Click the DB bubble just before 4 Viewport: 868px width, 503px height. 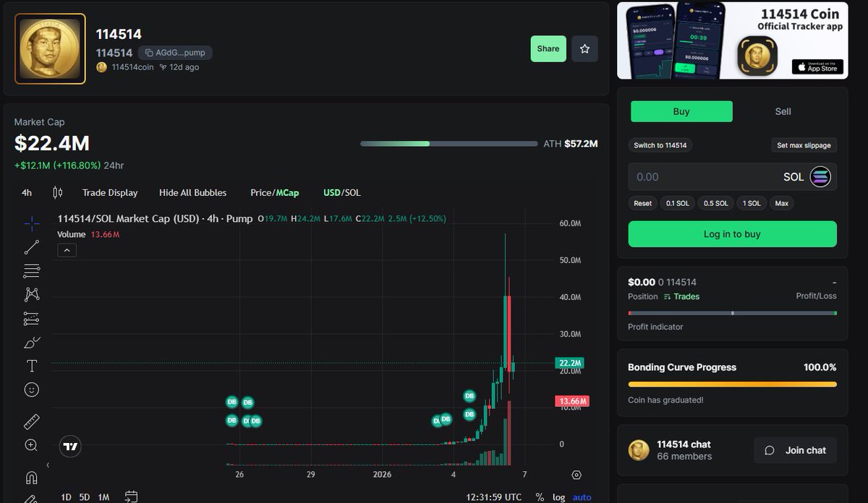tap(446, 418)
